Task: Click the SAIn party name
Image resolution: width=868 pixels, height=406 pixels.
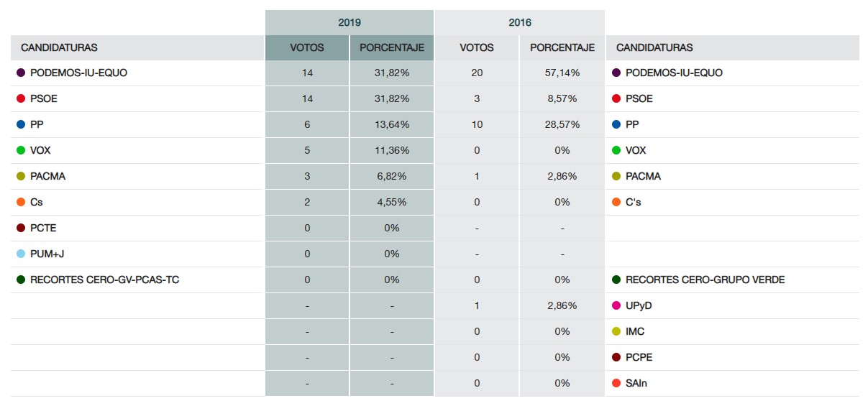Action: tap(636, 384)
